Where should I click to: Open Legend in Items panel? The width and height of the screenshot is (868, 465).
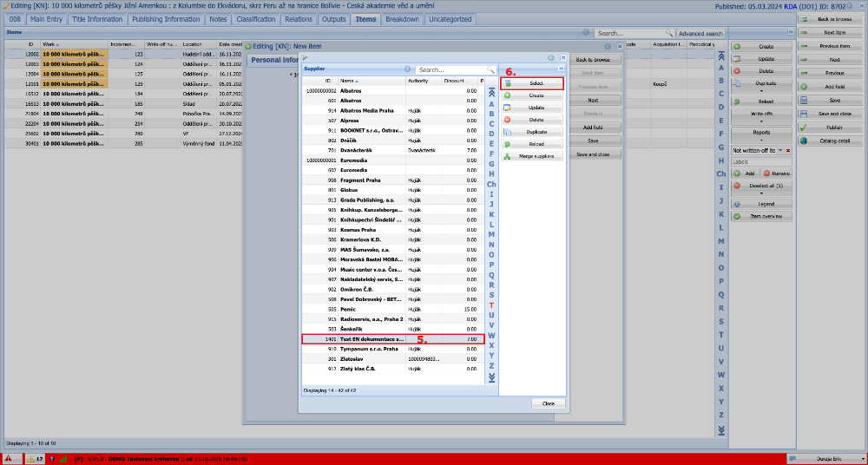coord(762,204)
